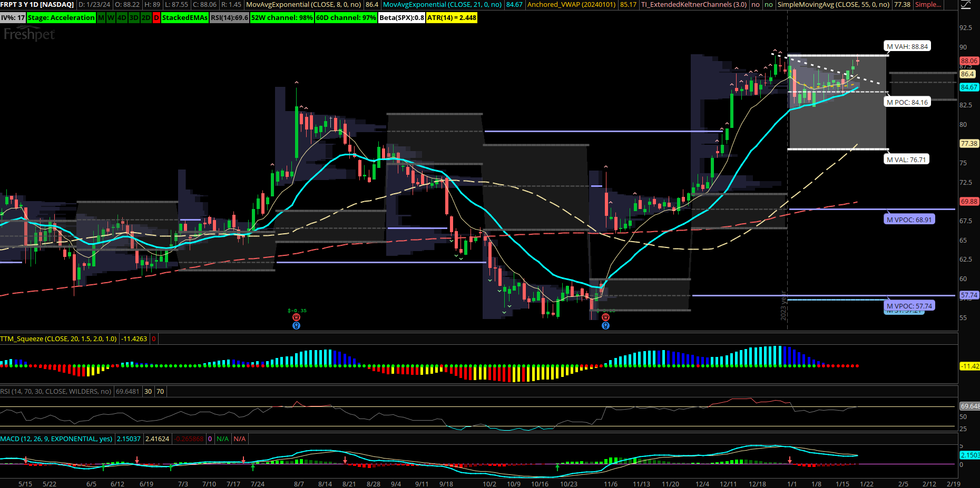
Task: Select the ATR(14) = 2.448 label
Action: pos(452,17)
